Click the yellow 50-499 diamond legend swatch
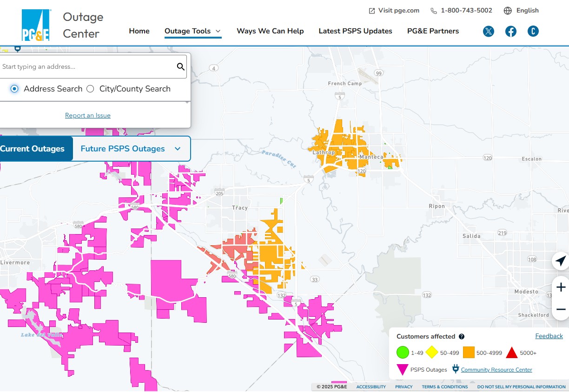569x392 pixels. (432, 353)
